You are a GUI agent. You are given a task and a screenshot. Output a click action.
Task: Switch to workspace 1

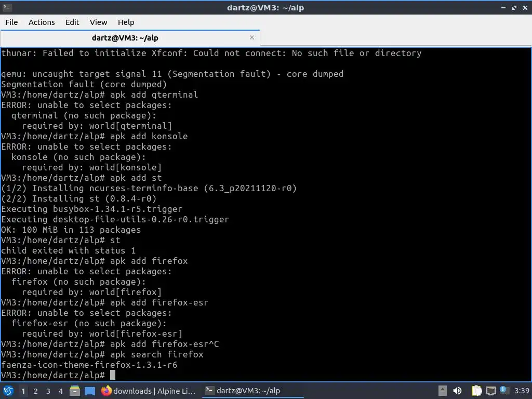pyautogui.click(x=23, y=391)
